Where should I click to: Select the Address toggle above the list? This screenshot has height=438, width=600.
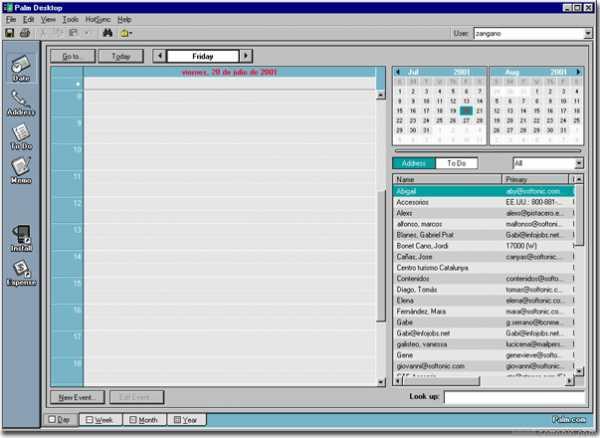pos(414,163)
